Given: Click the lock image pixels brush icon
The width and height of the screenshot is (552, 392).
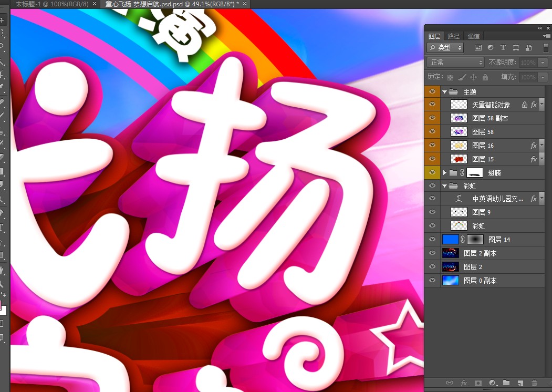Looking at the screenshot, I should point(462,77).
